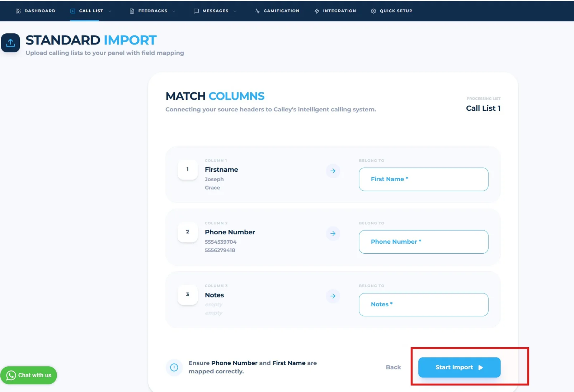The height and width of the screenshot is (392, 574).
Task: Open Chat with us support widget
Action: coord(29,375)
